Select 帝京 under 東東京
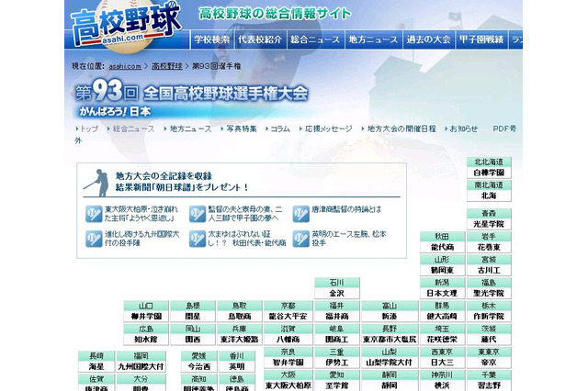 coord(489,363)
